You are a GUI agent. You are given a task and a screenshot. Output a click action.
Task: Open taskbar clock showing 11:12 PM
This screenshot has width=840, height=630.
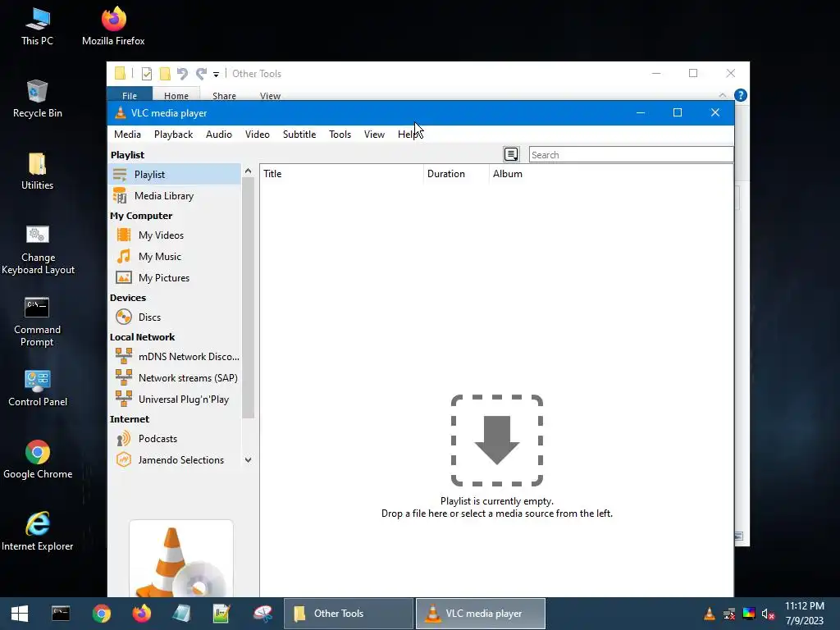click(x=805, y=614)
